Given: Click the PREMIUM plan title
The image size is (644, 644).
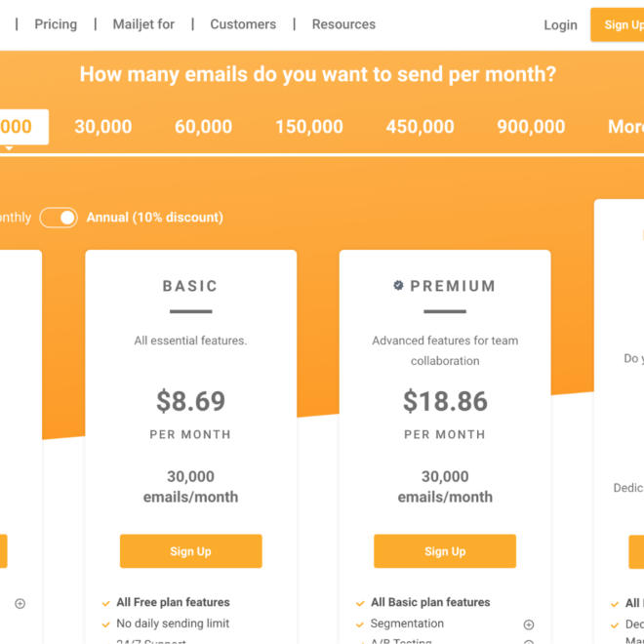Looking at the screenshot, I should pyautogui.click(x=453, y=286).
